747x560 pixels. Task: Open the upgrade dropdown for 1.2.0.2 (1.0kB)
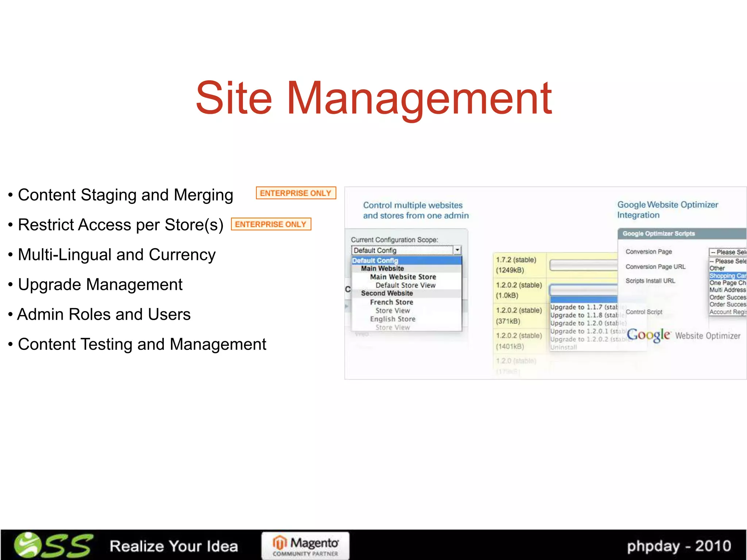pos(583,290)
